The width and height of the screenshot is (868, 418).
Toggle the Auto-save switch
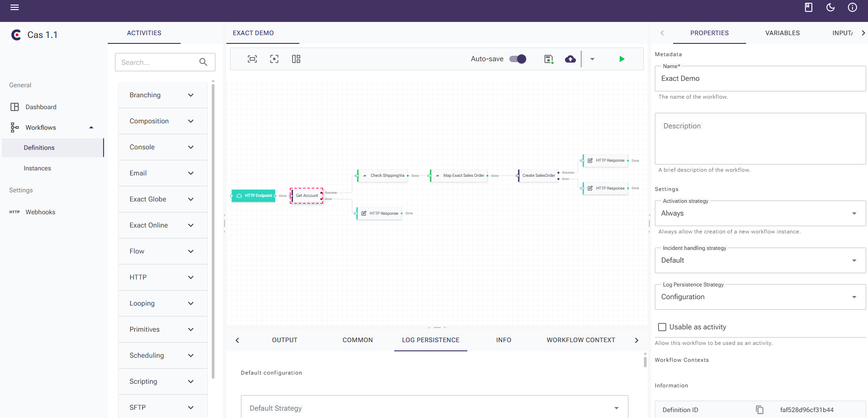(518, 59)
